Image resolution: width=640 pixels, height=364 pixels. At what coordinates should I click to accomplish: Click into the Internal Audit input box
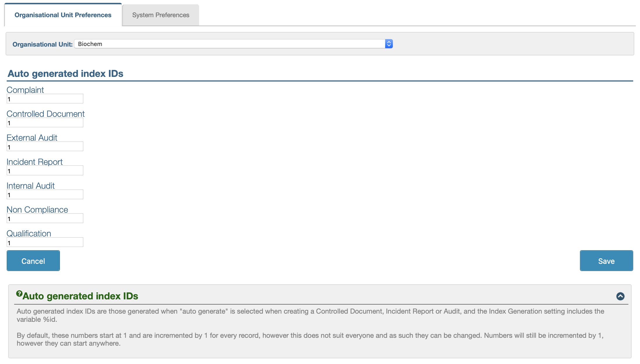pyautogui.click(x=45, y=195)
